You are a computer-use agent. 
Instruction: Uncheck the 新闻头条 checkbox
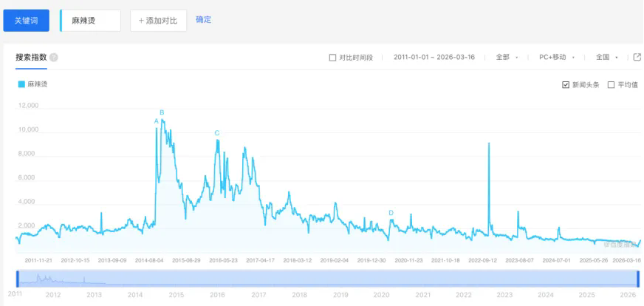pyautogui.click(x=566, y=85)
